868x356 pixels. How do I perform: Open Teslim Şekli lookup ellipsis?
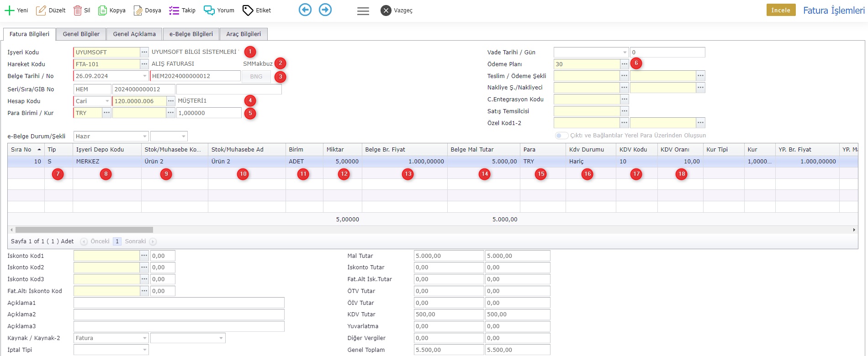pyautogui.click(x=625, y=76)
